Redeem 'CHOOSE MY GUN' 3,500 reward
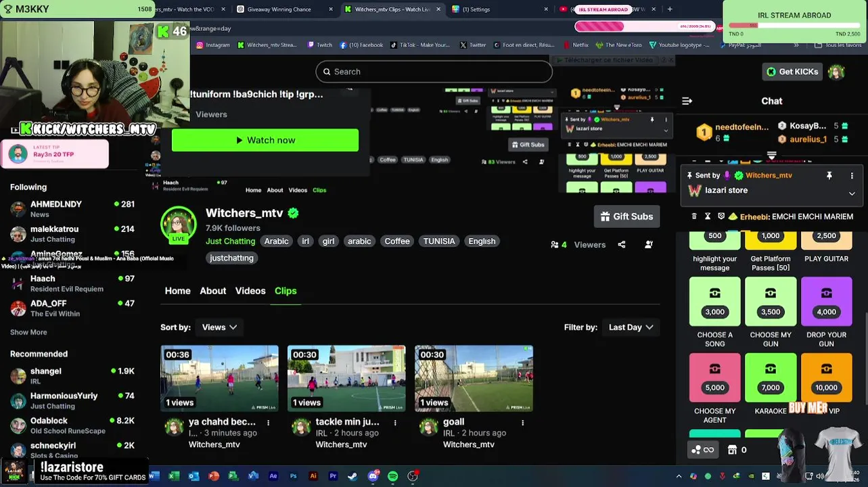 tap(771, 302)
